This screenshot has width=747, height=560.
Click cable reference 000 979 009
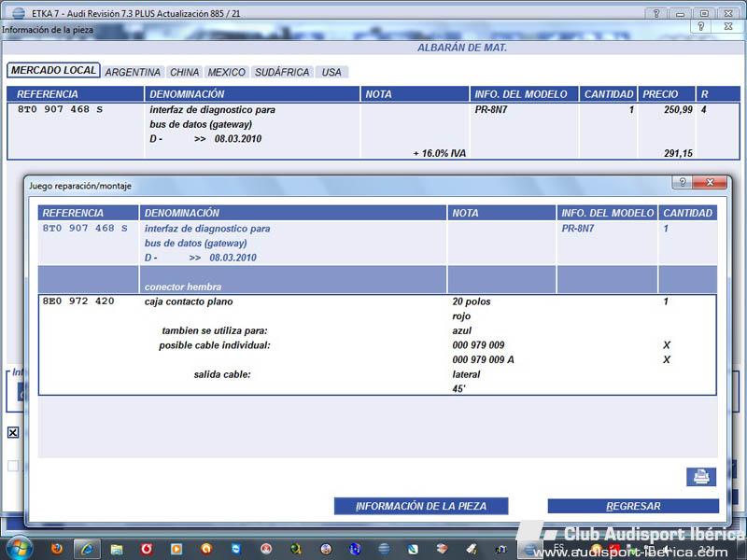478,345
